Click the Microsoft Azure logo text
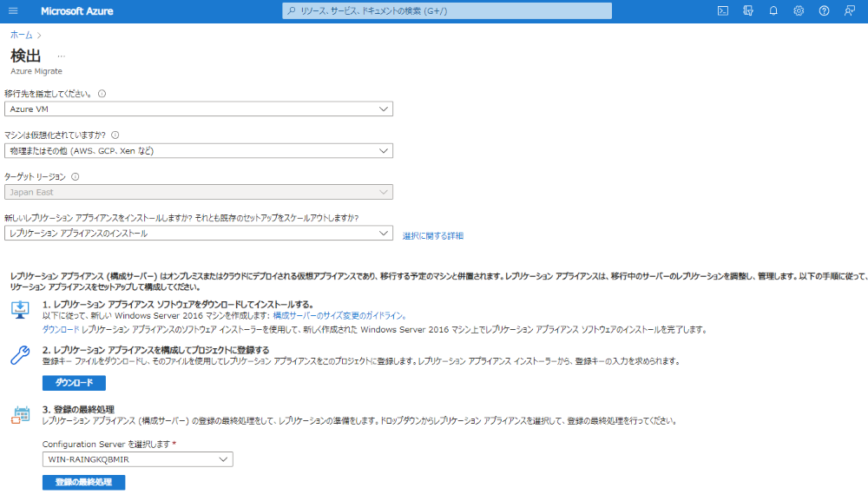The image size is (868, 501). pos(77,11)
